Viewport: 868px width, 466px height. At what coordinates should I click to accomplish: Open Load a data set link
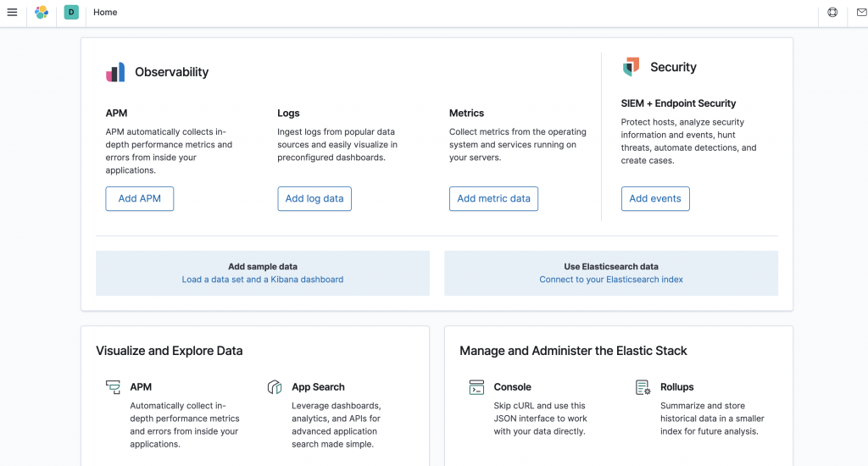[x=263, y=280]
